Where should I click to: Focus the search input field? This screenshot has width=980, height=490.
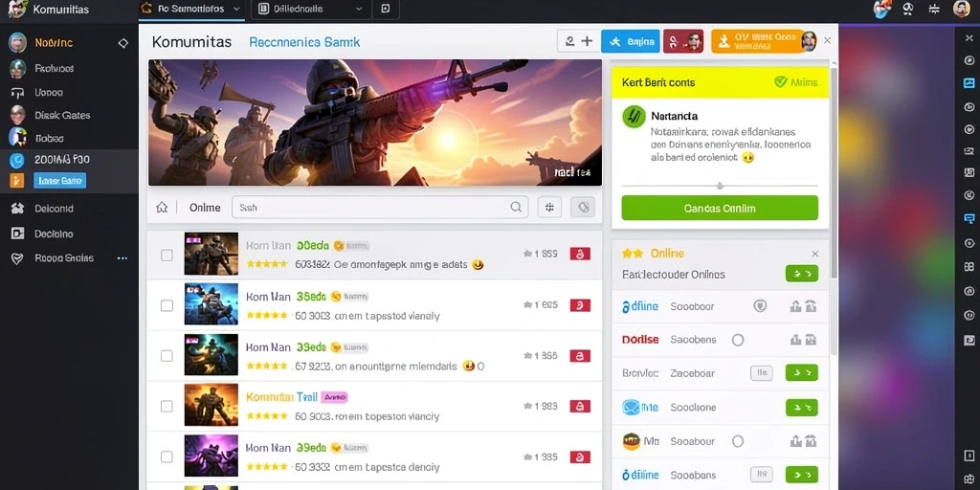380,207
